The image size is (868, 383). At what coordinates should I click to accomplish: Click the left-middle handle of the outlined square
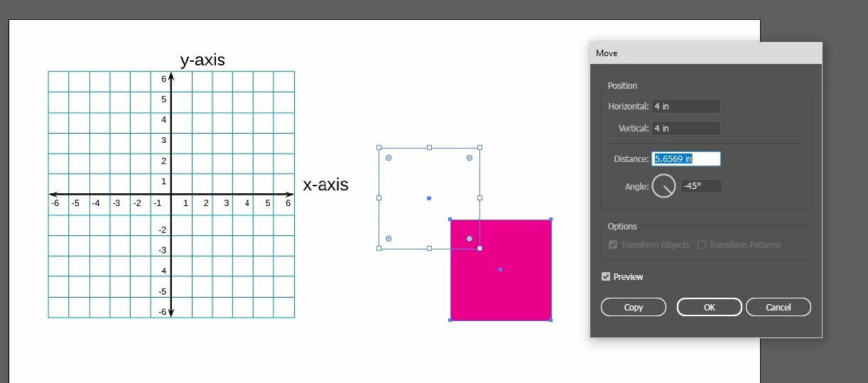click(379, 198)
